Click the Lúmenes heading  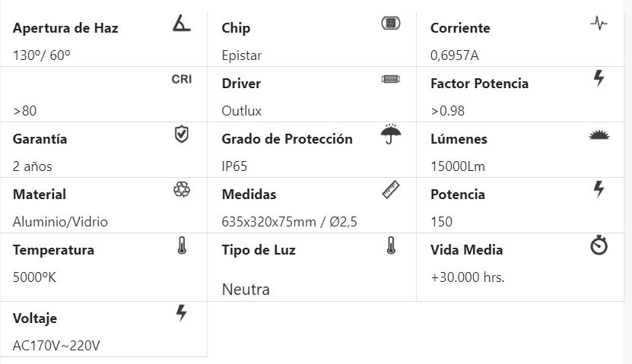pyautogui.click(x=459, y=139)
